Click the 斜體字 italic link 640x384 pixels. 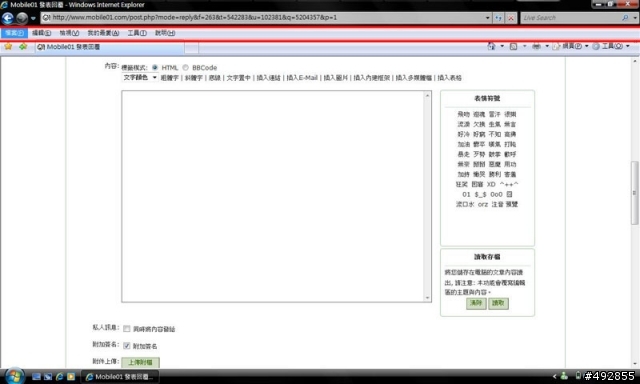tap(193, 78)
